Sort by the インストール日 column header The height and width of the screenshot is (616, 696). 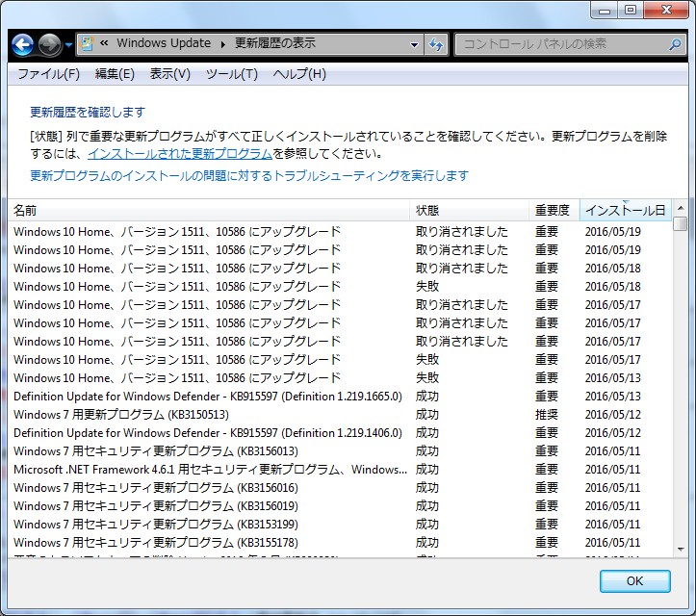pos(625,210)
